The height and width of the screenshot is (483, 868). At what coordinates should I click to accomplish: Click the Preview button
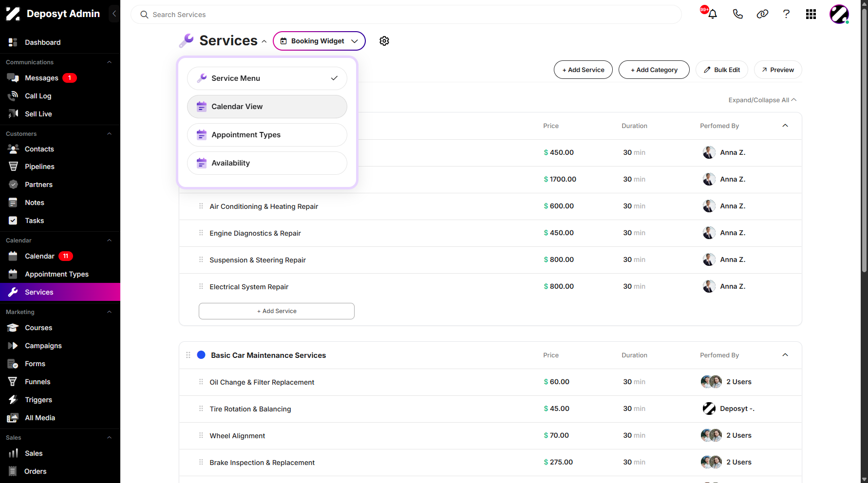(x=778, y=70)
